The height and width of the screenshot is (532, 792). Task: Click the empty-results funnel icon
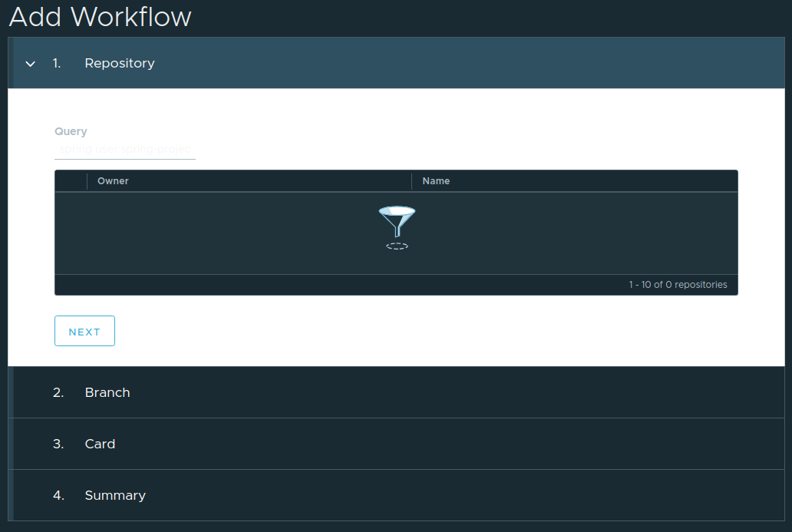pyautogui.click(x=397, y=221)
